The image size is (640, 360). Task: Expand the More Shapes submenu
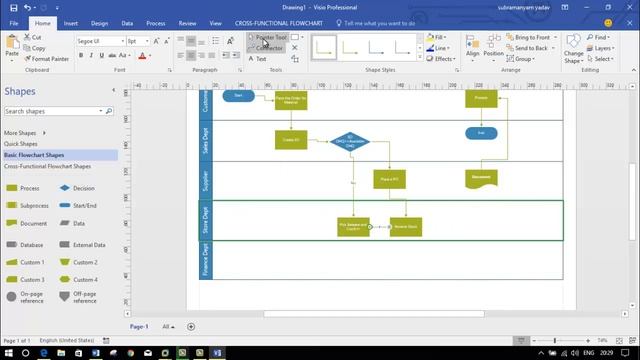[44, 133]
